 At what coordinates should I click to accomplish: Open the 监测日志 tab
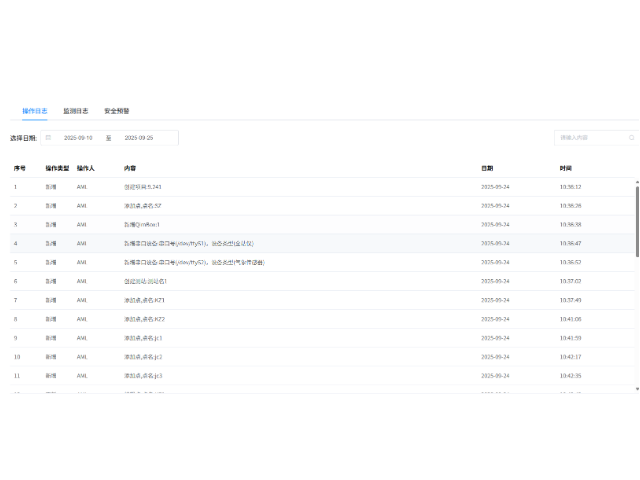point(76,111)
